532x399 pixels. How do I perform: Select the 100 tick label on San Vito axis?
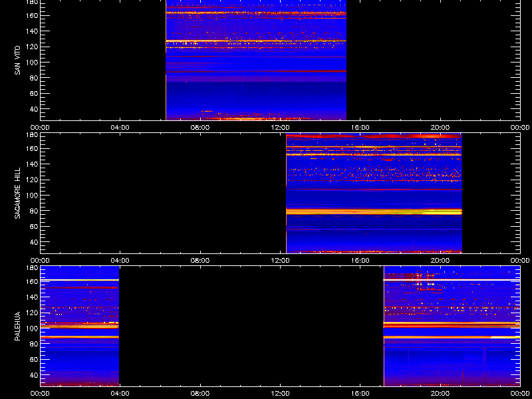pos(33,63)
